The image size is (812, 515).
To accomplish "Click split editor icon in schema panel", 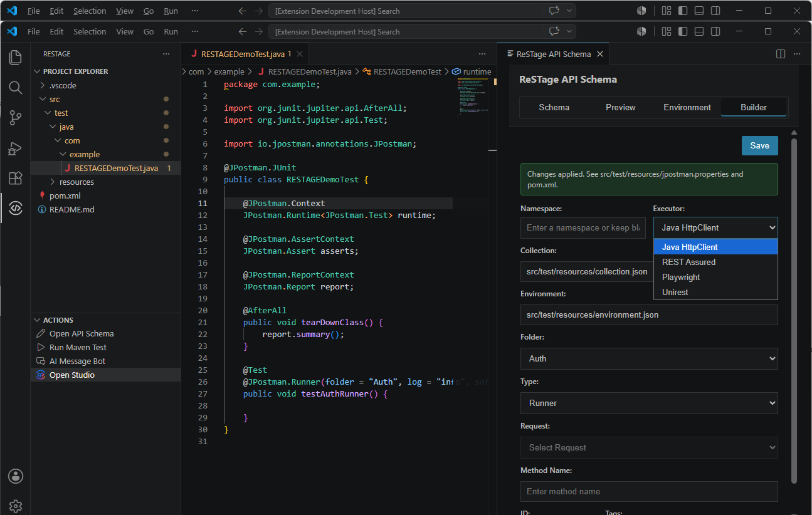I will (781, 54).
